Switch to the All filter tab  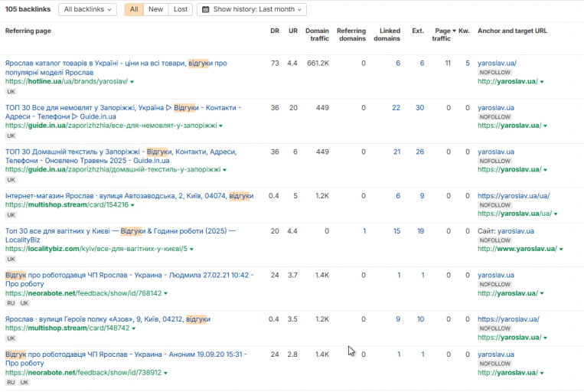tap(134, 9)
